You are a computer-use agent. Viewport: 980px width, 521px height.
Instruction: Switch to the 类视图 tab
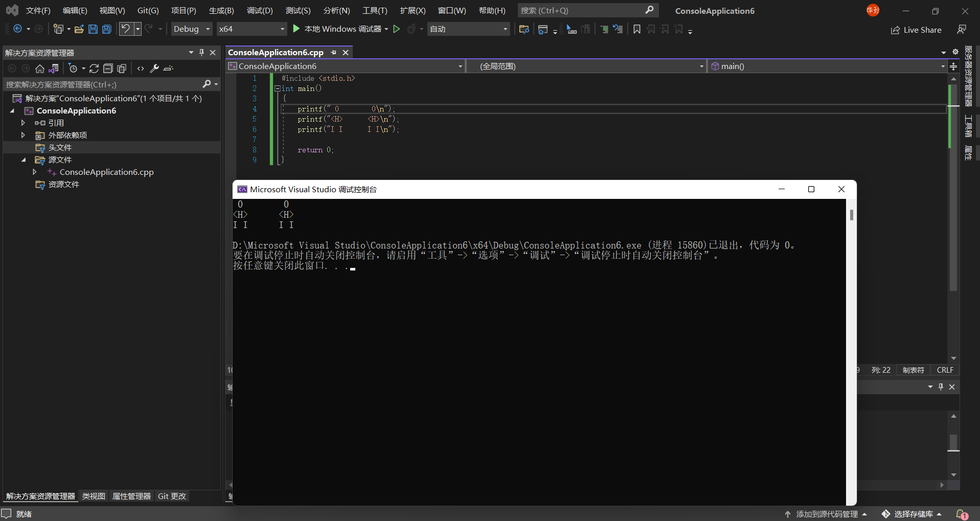coord(94,496)
